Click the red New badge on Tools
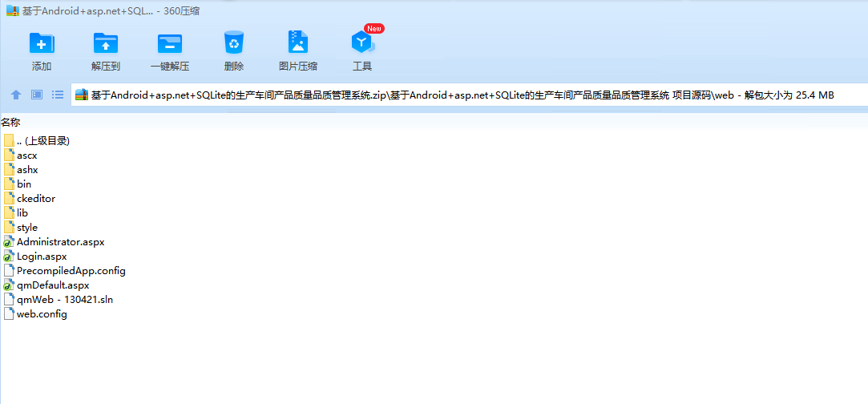868x404 pixels. pos(374,28)
